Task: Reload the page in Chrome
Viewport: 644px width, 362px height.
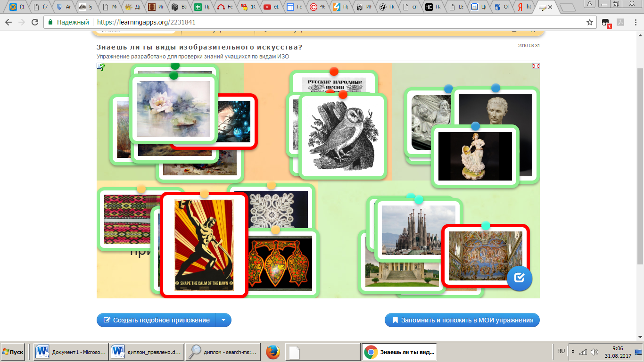Action: pyautogui.click(x=35, y=22)
